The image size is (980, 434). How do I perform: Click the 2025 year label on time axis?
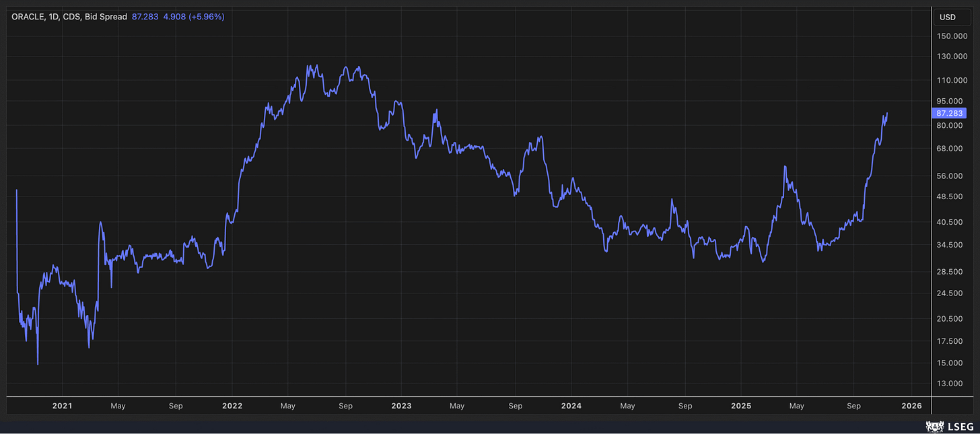[x=740, y=406]
